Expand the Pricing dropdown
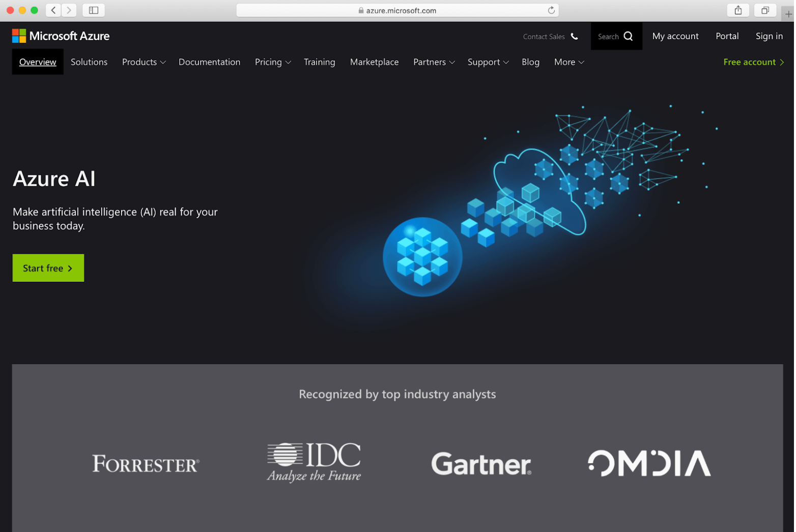796x532 pixels. point(273,62)
